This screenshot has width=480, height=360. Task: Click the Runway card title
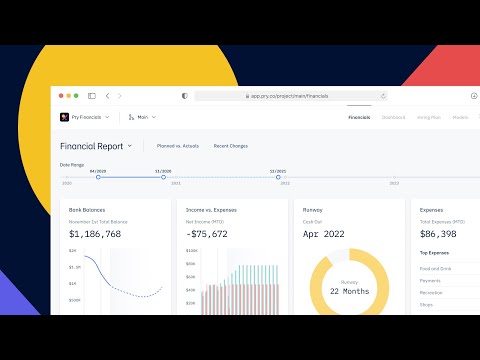312,210
